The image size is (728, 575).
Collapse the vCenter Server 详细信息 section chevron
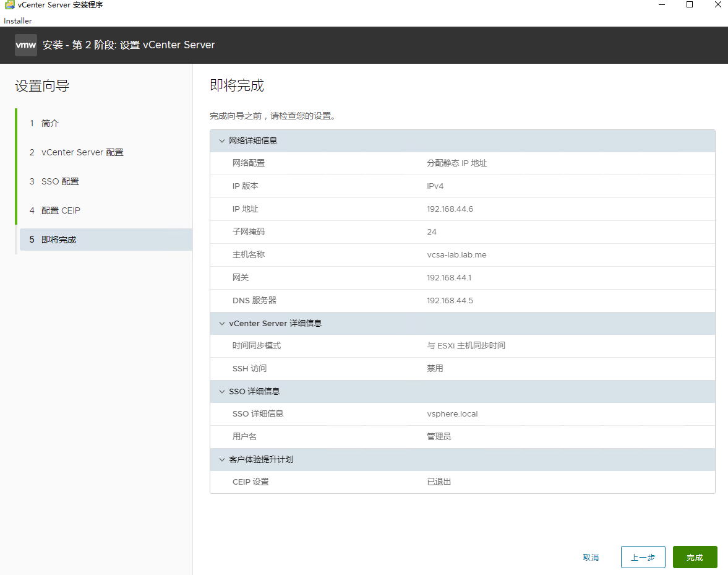(222, 323)
